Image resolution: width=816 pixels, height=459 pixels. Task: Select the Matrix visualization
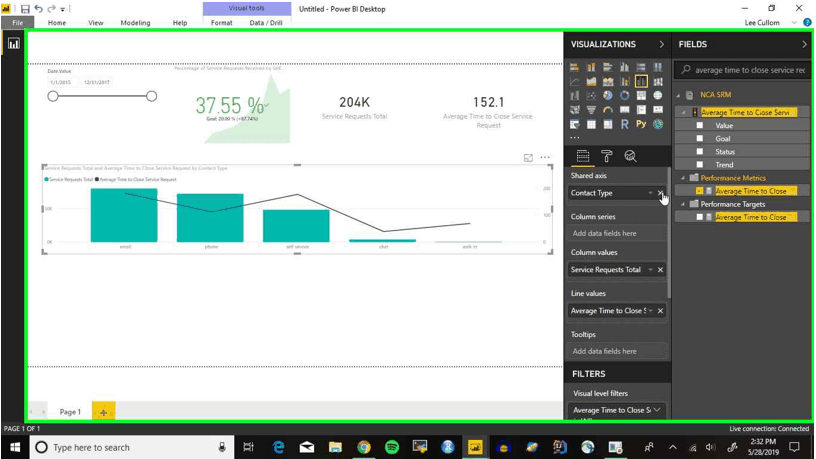click(608, 124)
